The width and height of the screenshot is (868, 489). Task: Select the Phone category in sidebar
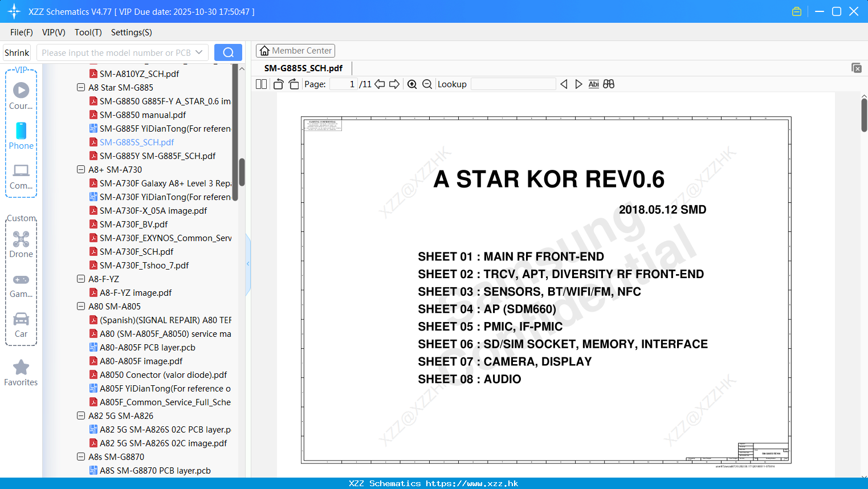[x=21, y=136]
